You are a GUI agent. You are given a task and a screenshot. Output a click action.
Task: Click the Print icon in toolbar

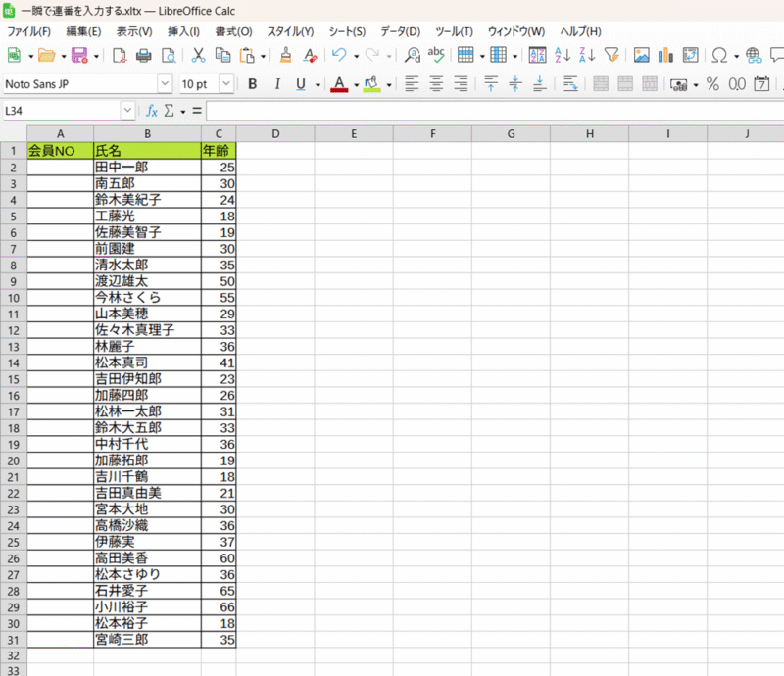(x=144, y=56)
